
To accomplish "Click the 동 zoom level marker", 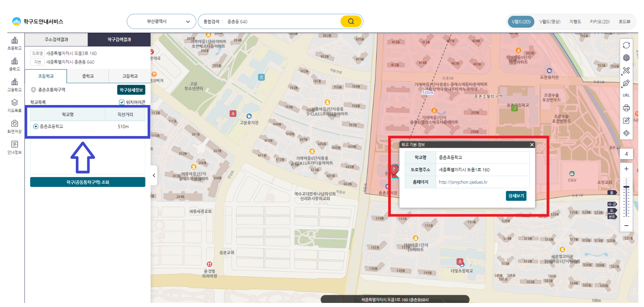I will 611,193.
